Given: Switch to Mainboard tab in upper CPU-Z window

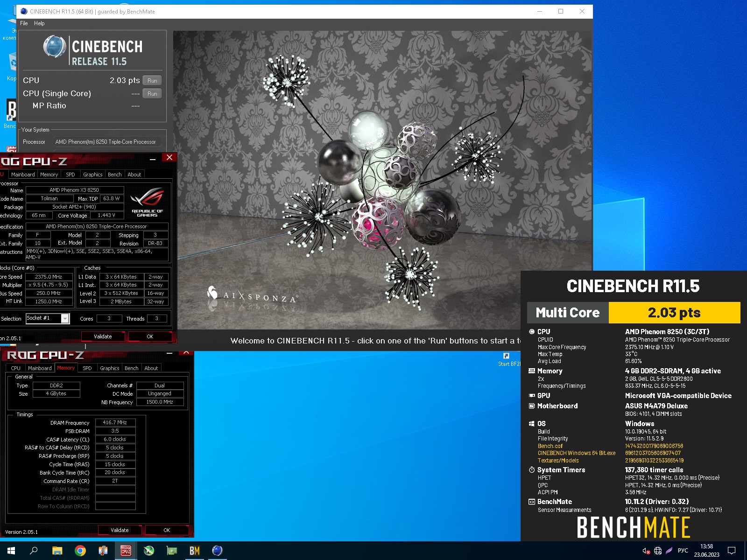Looking at the screenshot, I should (23, 175).
